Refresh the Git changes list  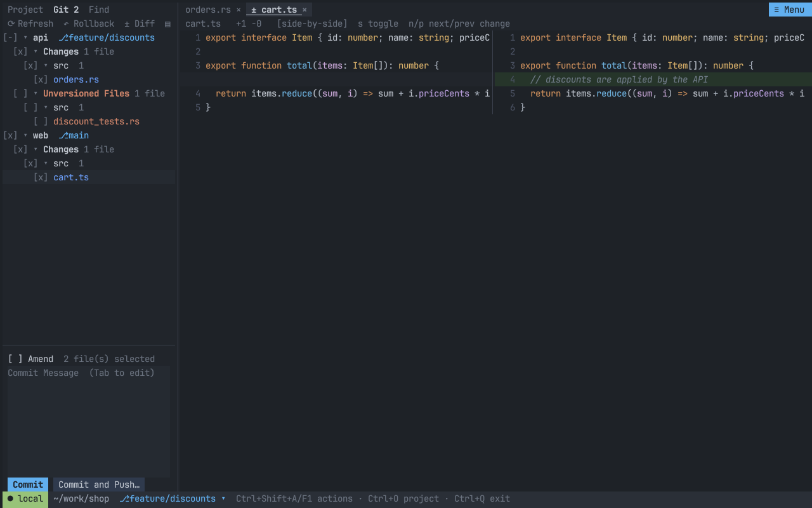coord(30,23)
